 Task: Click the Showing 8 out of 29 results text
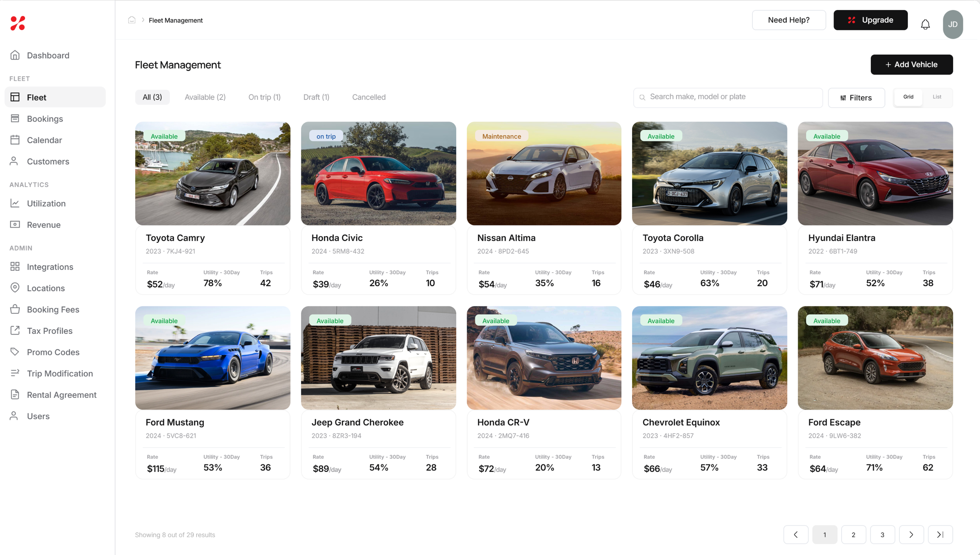coord(175,535)
